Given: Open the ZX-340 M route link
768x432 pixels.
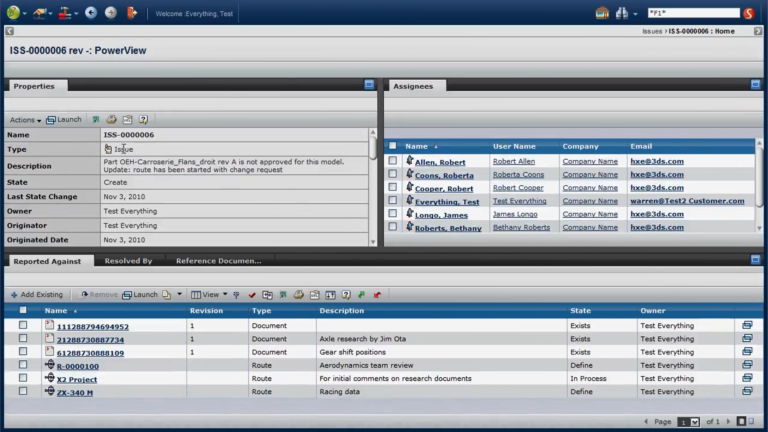Looking at the screenshot, I should (x=74, y=392).
